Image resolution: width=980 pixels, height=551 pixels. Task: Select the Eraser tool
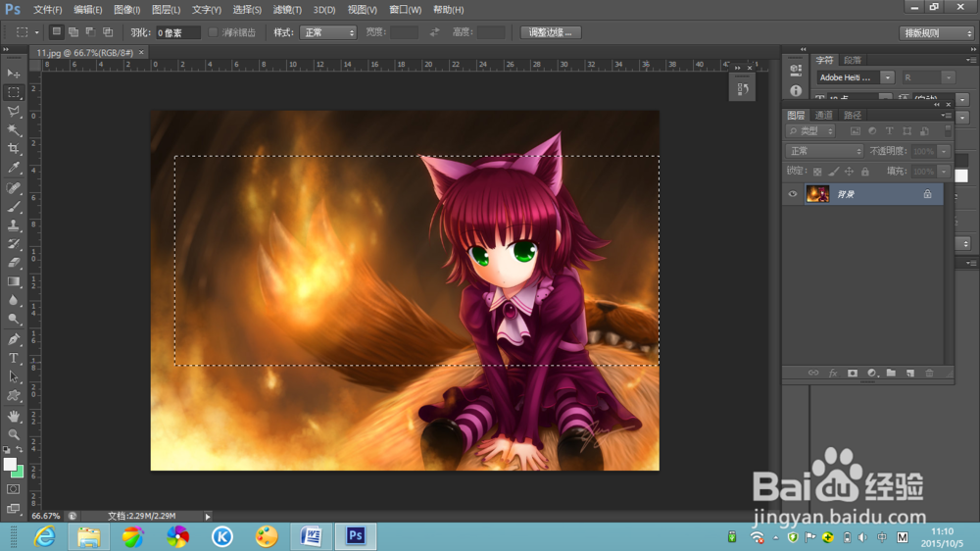13,263
